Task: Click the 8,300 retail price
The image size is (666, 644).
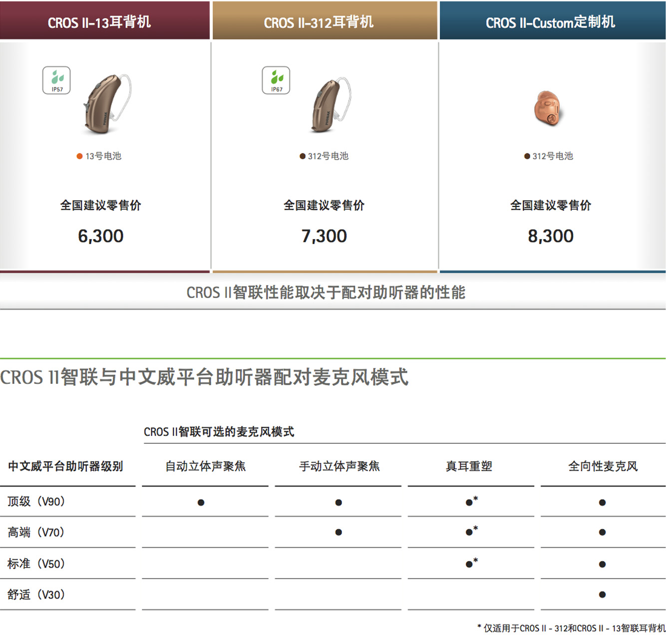Action: tap(551, 236)
